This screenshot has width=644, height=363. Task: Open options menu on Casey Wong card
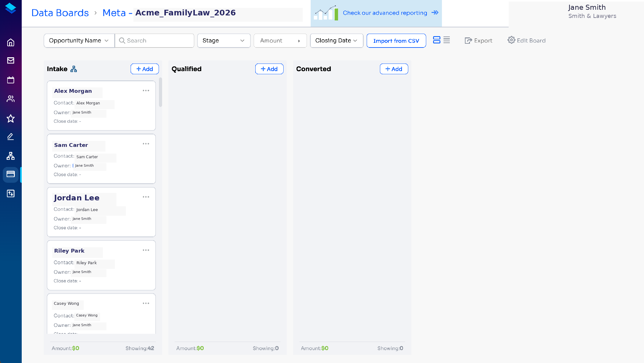click(x=146, y=303)
